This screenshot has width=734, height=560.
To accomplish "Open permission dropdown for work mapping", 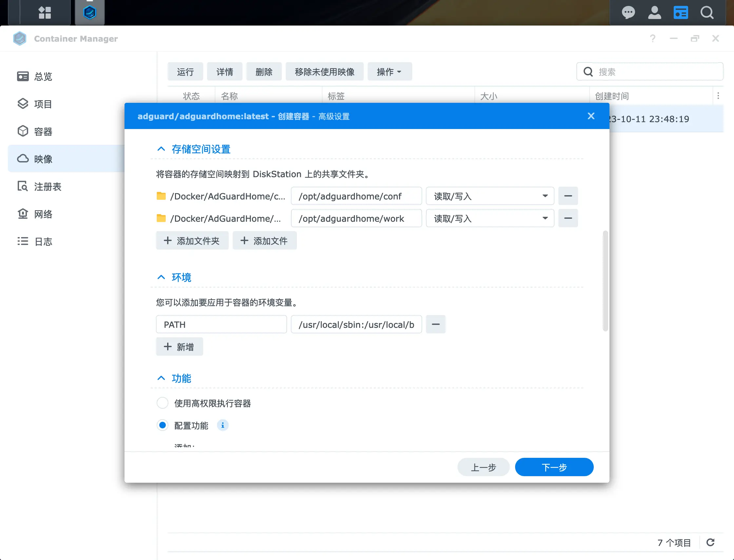I will (x=490, y=218).
